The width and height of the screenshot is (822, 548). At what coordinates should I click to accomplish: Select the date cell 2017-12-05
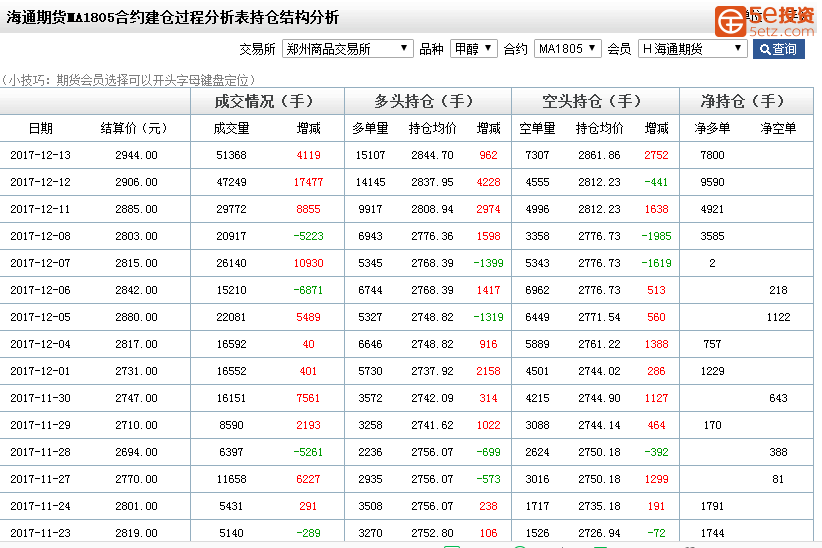tap(40, 317)
